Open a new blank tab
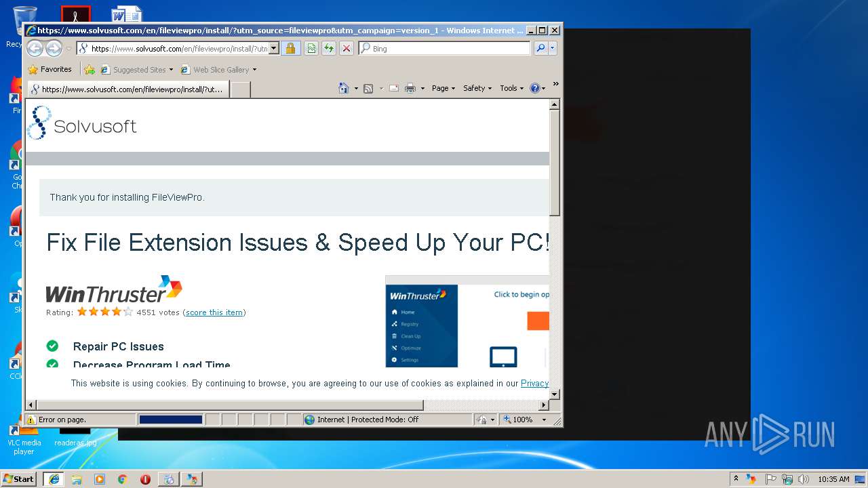 click(241, 89)
